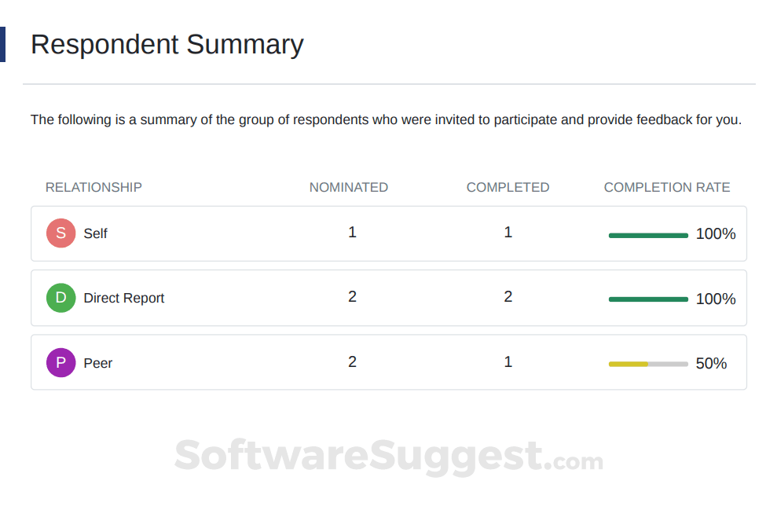Select the Direct Report relationship label
777x532 pixels.
point(124,299)
